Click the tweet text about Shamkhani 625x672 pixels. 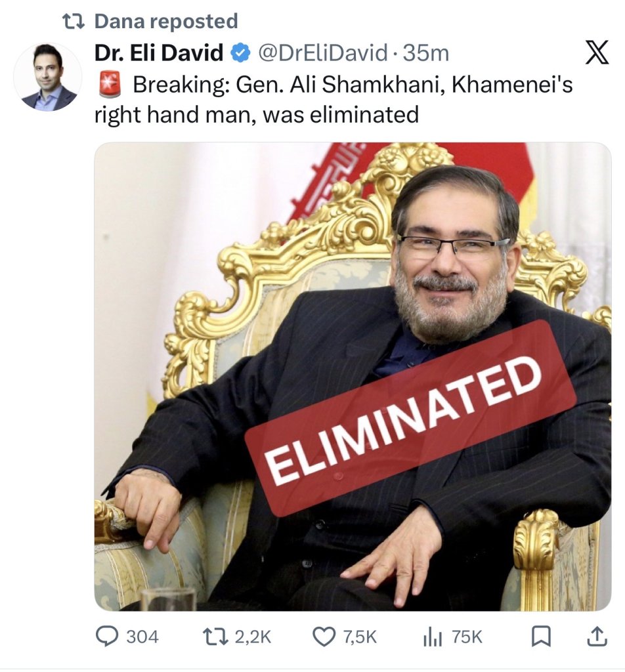coord(334,100)
